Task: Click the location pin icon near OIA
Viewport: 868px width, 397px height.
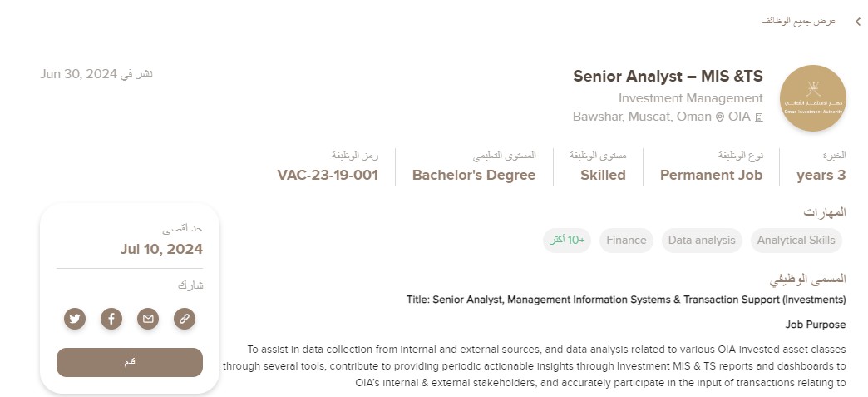Action: pos(720,117)
